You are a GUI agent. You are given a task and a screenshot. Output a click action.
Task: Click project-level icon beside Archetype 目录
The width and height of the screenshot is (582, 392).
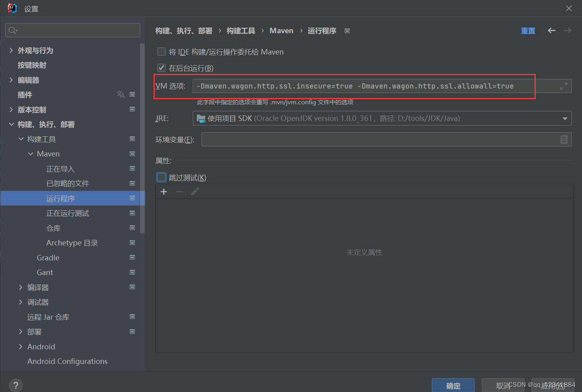tap(133, 243)
